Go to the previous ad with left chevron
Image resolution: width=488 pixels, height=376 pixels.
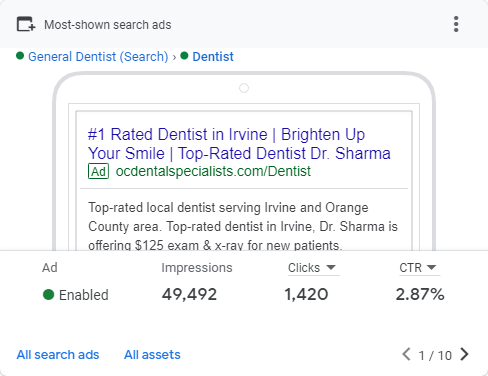pyautogui.click(x=406, y=354)
